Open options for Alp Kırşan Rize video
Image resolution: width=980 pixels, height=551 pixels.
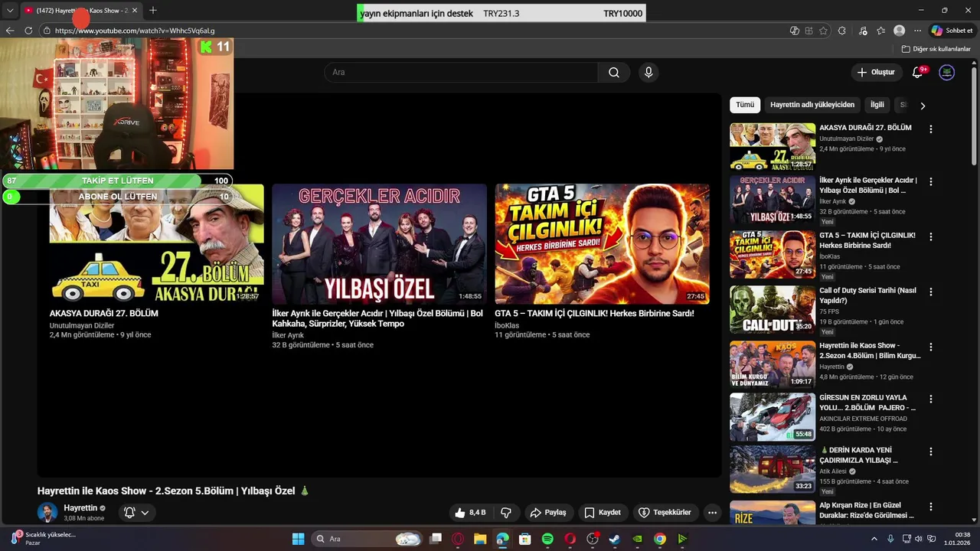click(931, 507)
